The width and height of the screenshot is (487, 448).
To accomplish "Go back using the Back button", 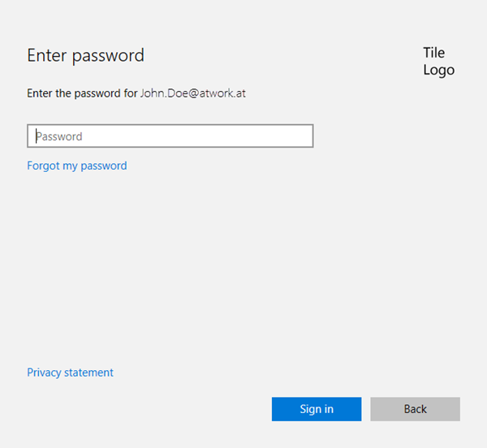I will pyautogui.click(x=415, y=409).
